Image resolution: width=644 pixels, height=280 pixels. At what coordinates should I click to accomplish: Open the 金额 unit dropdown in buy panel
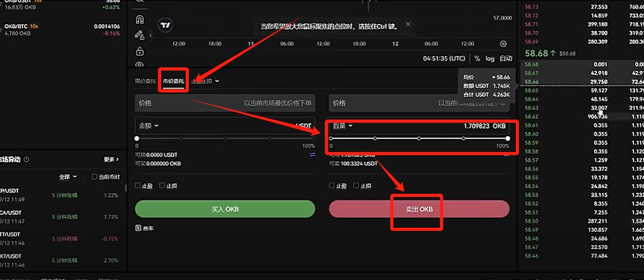(x=149, y=126)
